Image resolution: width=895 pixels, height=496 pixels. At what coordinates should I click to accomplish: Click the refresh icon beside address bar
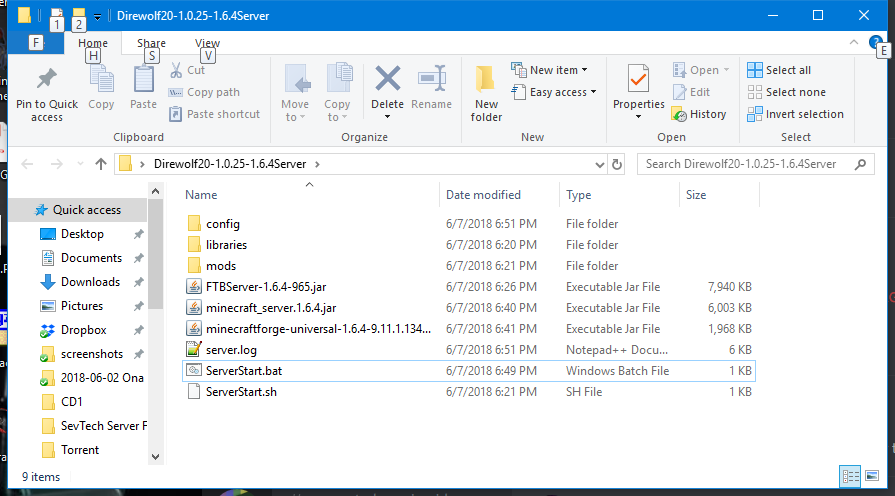616,164
